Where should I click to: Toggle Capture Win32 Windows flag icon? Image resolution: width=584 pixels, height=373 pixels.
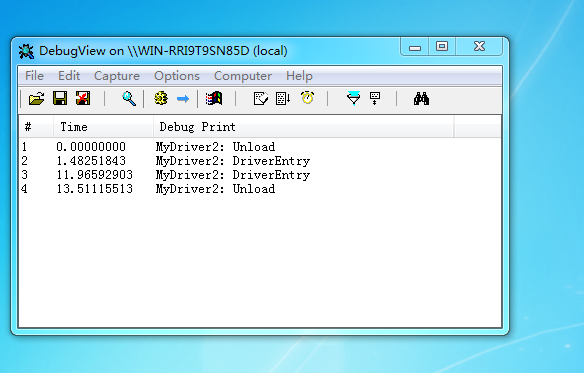(214, 99)
